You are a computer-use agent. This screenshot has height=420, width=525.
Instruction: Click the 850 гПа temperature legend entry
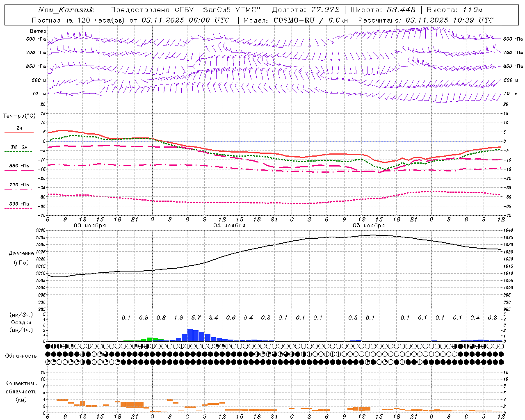pyautogui.click(x=19, y=166)
